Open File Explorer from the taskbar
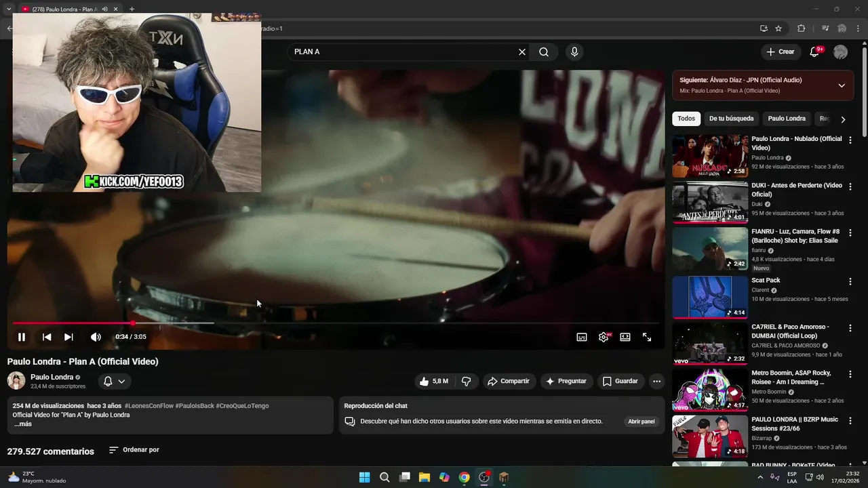The width and height of the screenshot is (868, 488). [424, 477]
